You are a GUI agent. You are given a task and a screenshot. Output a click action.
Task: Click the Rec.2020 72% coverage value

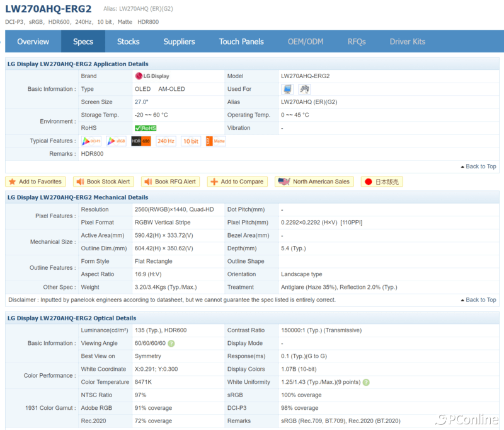(153, 421)
